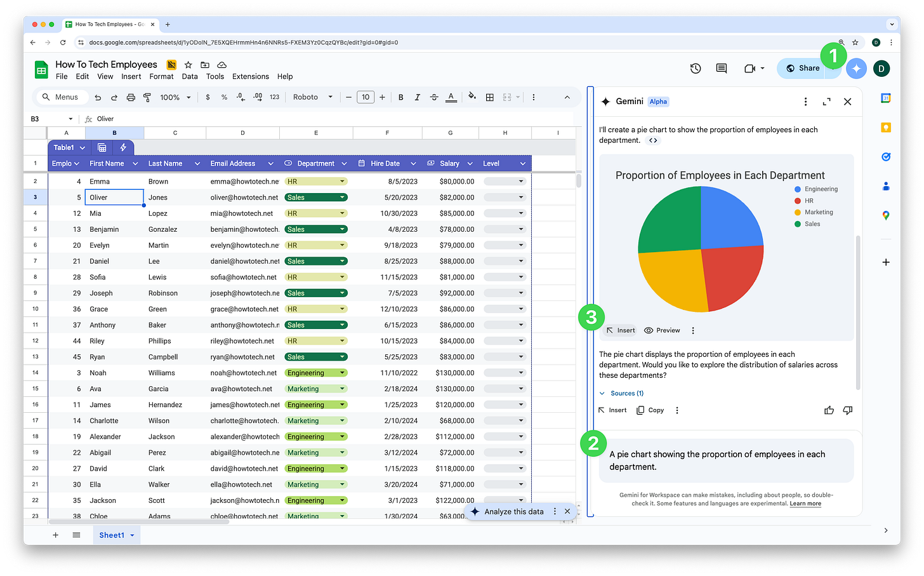Viewport: 924px width, 576px height.
Task: Expand the Gemini panel to fullscreen
Action: [x=826, y=102]
